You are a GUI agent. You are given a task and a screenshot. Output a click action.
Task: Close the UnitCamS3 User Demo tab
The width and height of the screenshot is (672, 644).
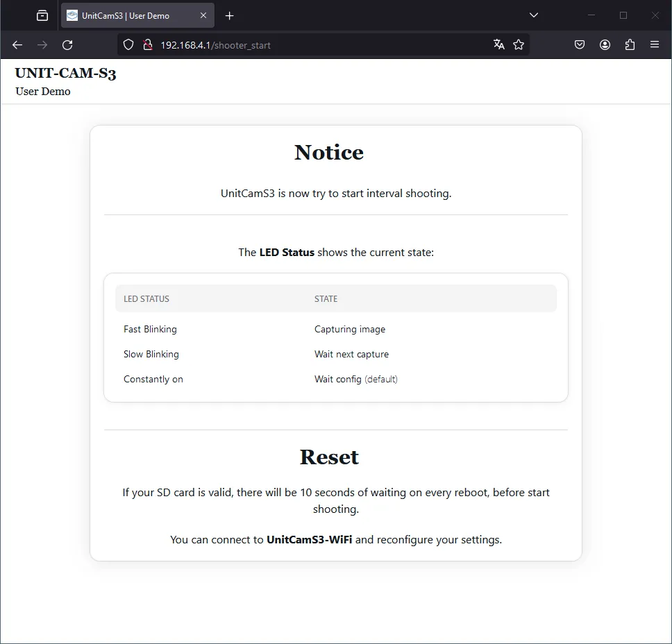(203, 15)
